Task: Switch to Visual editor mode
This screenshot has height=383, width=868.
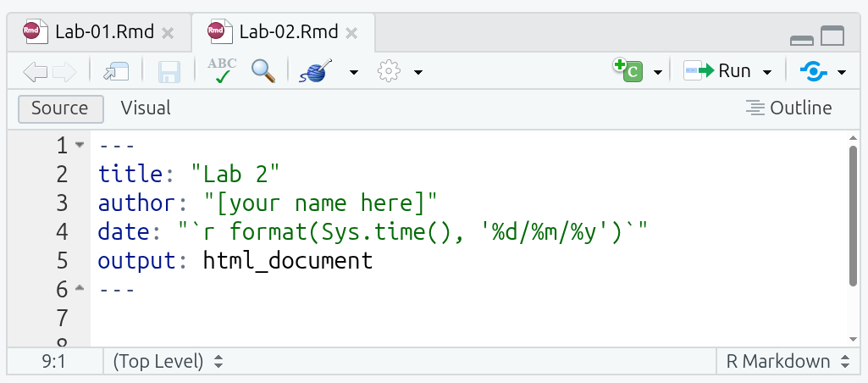Action: coord(146,108)
